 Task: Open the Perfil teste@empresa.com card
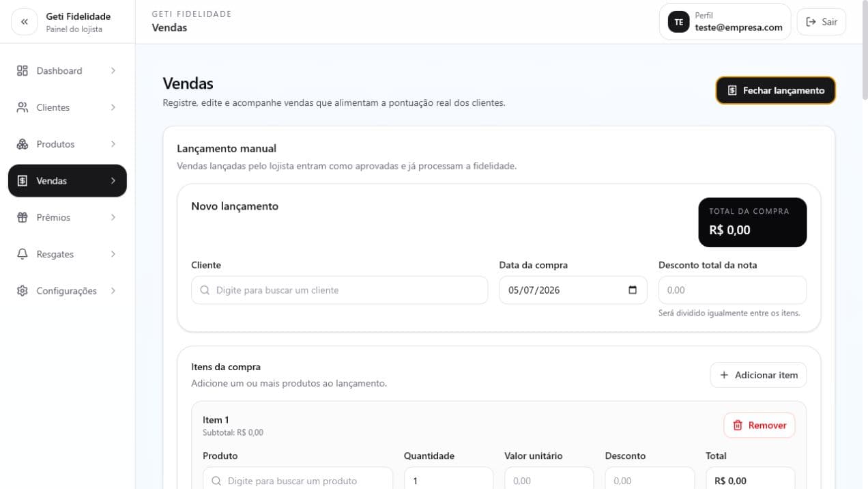pyautogui.click(x=725, y=22)
